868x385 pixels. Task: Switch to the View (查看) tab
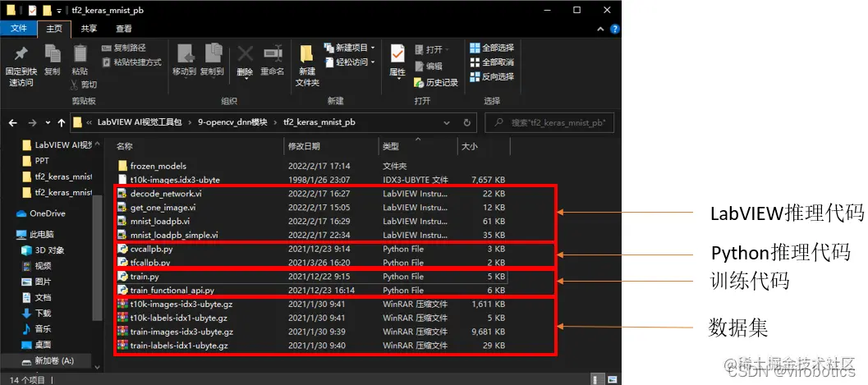click(124, 29)
